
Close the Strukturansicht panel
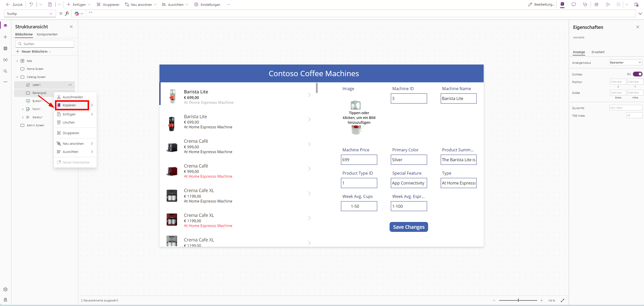(x=71, y=27)
